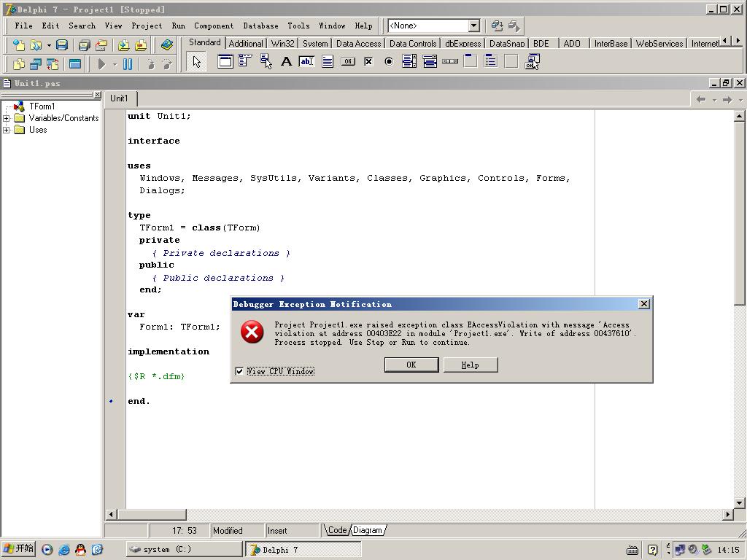Uncheck the View CPU Window checkbox
The image size is (747, 560).
[239, 371]
